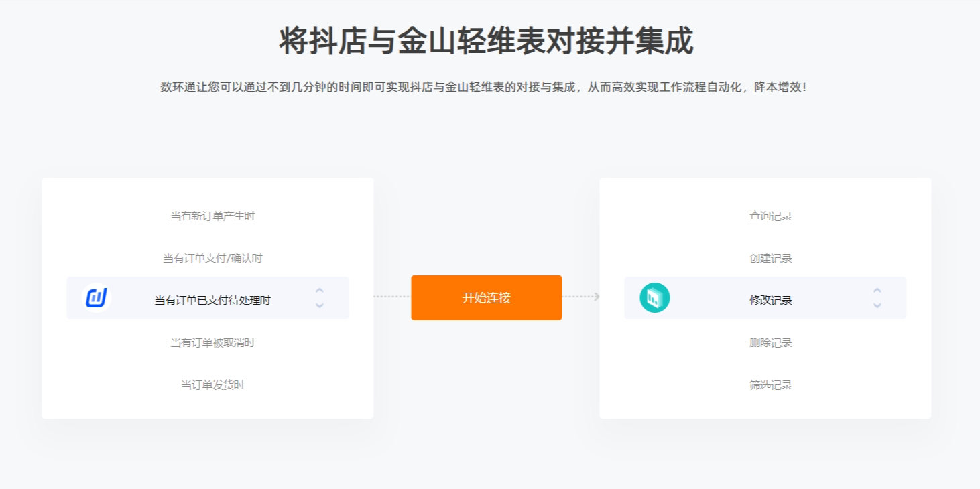
Task: Choose action 筛选记录
Action: point(771,385)
